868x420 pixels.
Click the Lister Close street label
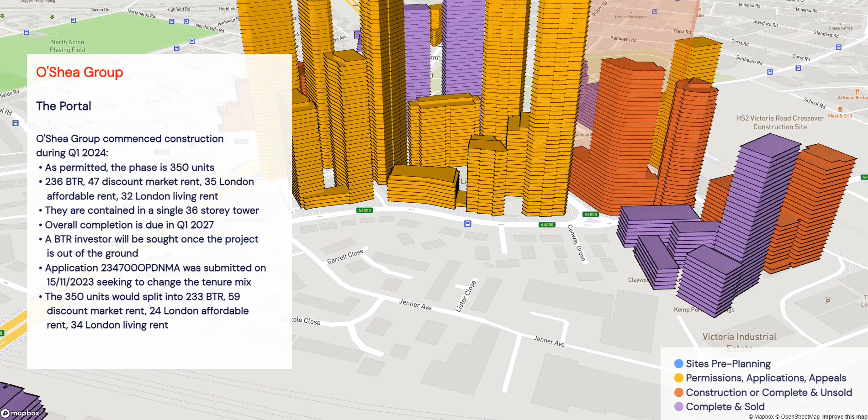466,296
